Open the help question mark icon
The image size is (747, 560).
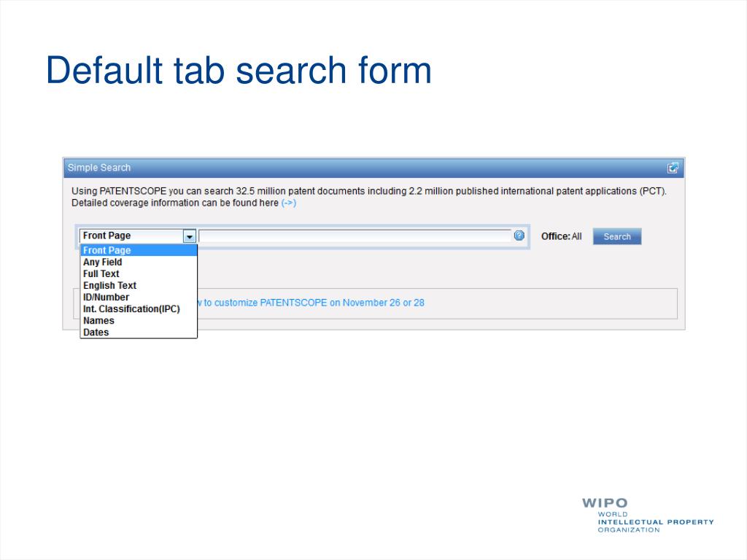(519, 236)
